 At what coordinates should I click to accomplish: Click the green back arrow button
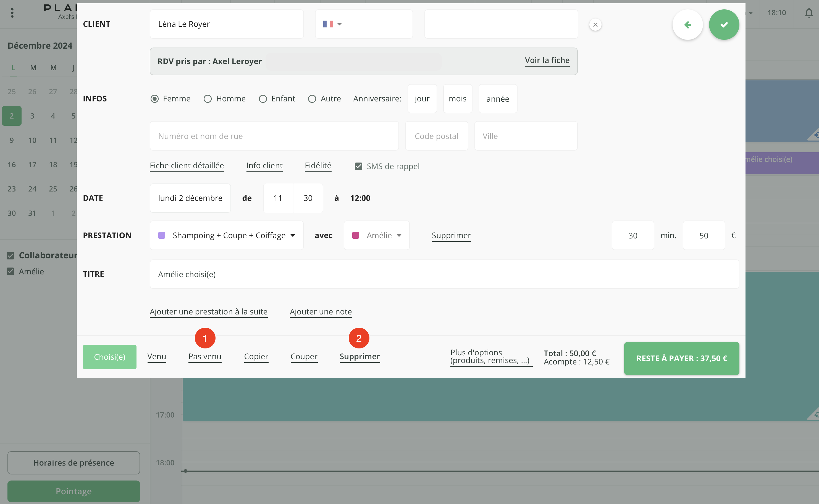point(687,25)
